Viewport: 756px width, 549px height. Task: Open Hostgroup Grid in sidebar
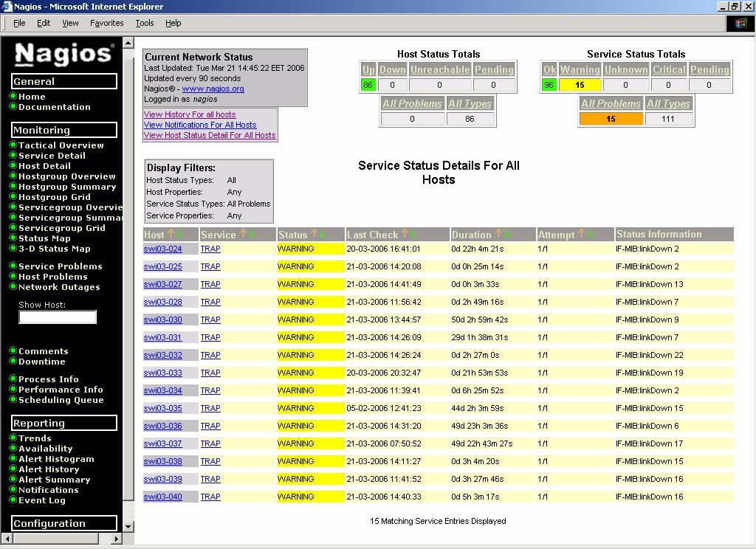click(55, 197)
